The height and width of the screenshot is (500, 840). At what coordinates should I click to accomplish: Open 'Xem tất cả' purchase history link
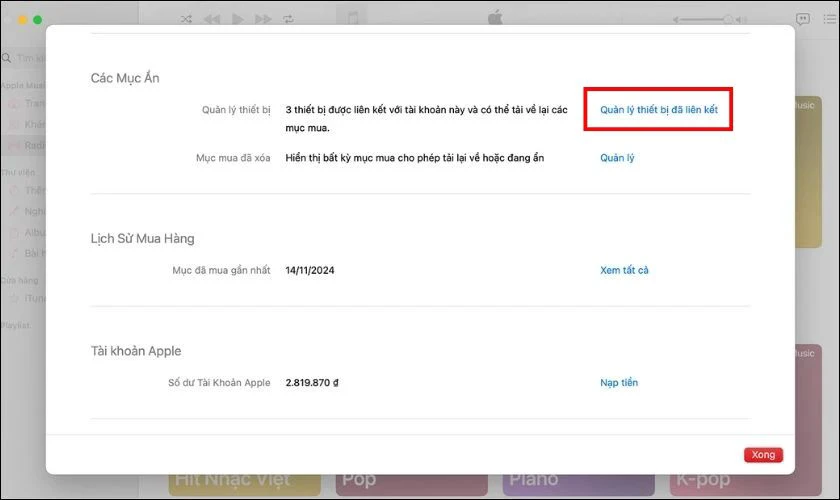click(x=624, y=270)
